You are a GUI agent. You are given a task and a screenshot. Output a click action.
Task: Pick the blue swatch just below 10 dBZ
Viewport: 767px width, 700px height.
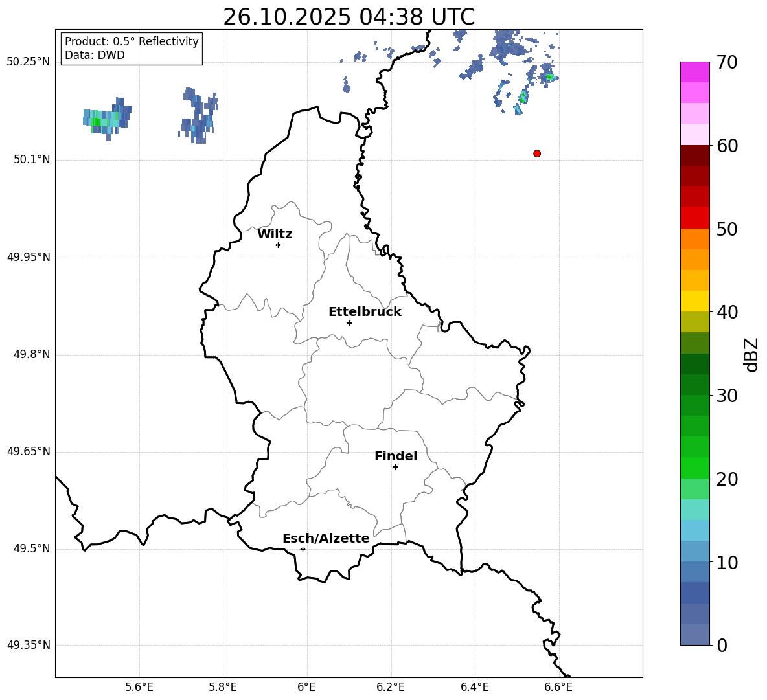(x=695, y=572)
